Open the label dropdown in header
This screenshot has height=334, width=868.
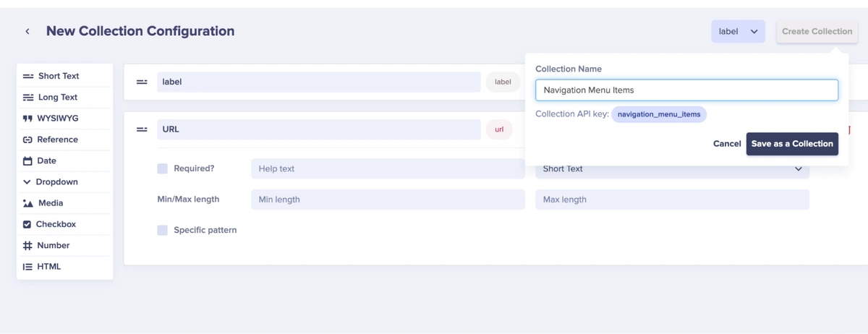tap(738, 32)
